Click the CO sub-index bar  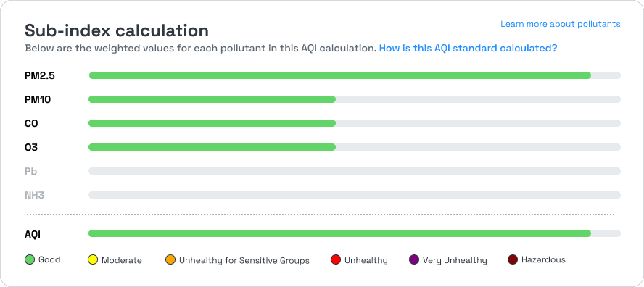click(355, 123)
